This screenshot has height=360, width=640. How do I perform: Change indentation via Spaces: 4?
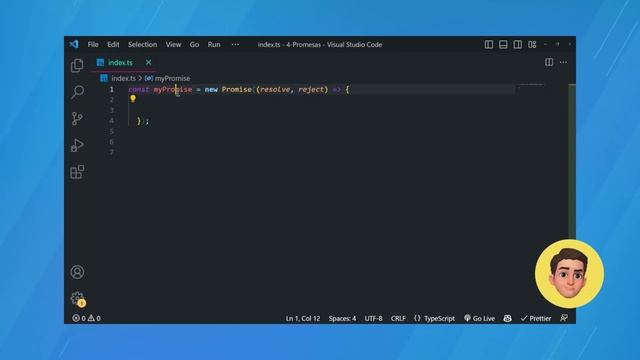342,318
